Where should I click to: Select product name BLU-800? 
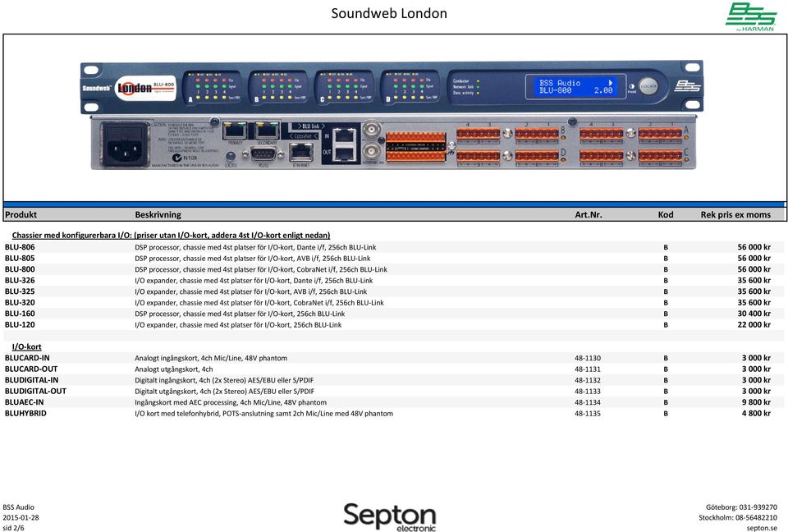(20, 269)
